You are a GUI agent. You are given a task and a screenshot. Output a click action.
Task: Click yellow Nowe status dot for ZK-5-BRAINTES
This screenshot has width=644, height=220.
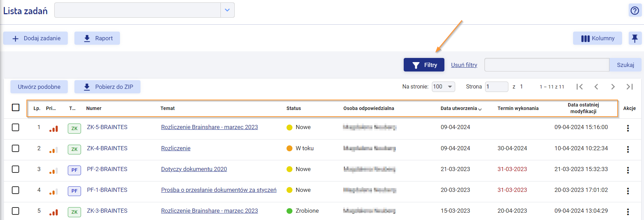(289, 127)
